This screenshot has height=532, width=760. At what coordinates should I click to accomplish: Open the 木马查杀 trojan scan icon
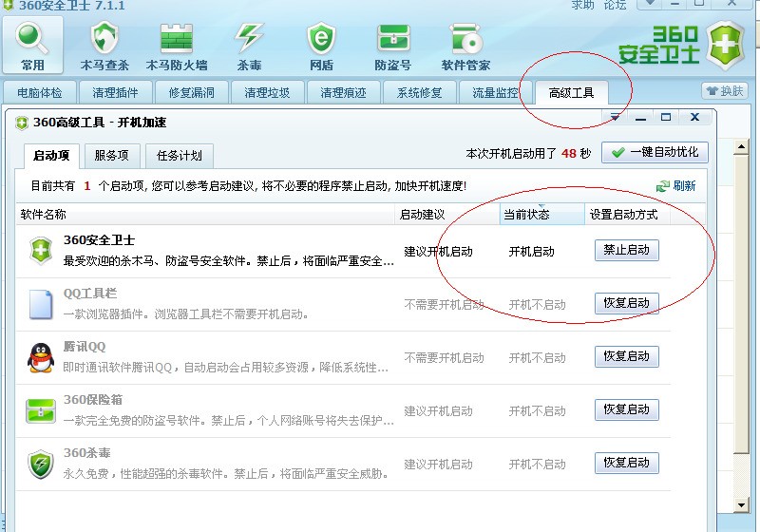104,46
